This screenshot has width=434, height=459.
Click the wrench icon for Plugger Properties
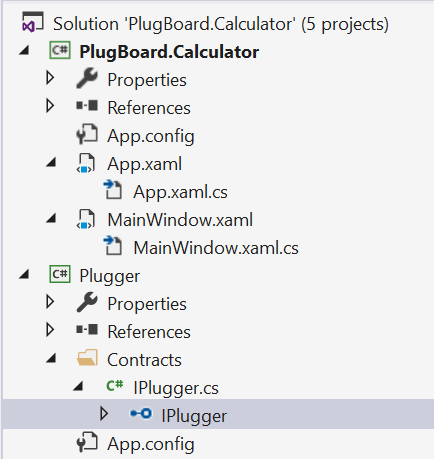click(87, 302)
